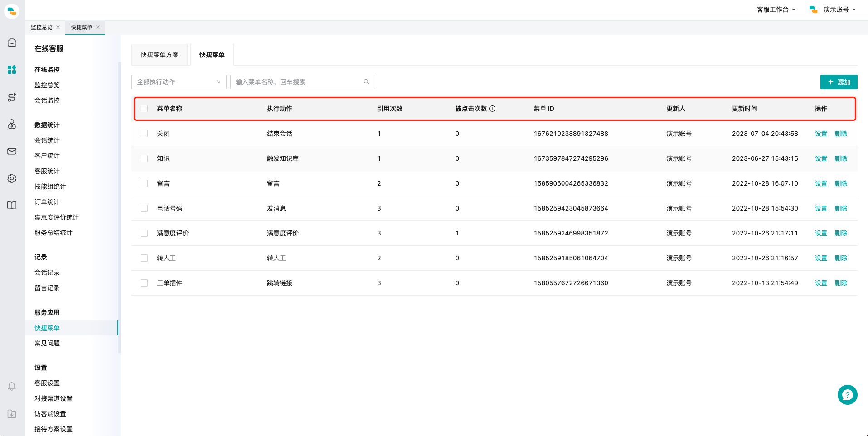The image size is (868, 436).
Task: Click the 跳转链接 action cell
Action: pos(280,283)
